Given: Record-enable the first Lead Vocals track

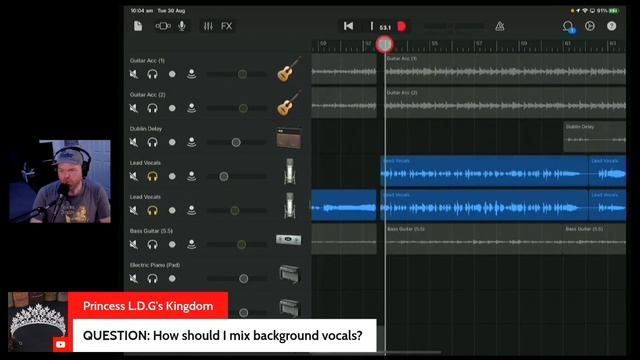Looking at the screenshot, I should pyautogui.click(x=172, y=176).
